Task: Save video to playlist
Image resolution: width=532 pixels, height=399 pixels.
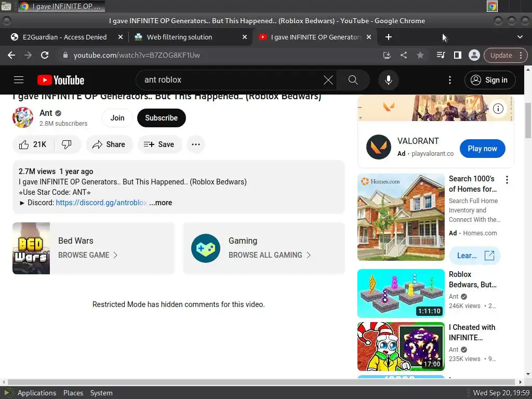Action: click(159, 144)
